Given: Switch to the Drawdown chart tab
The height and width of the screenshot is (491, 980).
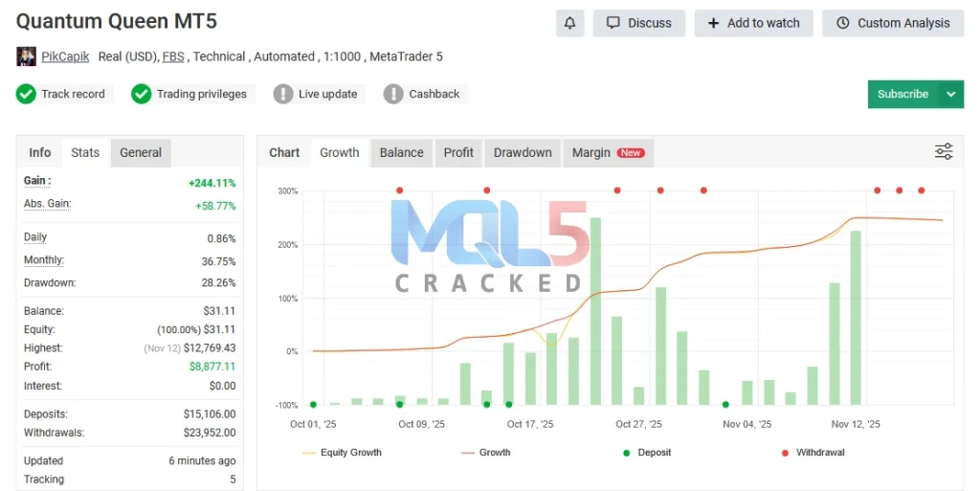Looking at the screenshot, I should pos(523,152).
